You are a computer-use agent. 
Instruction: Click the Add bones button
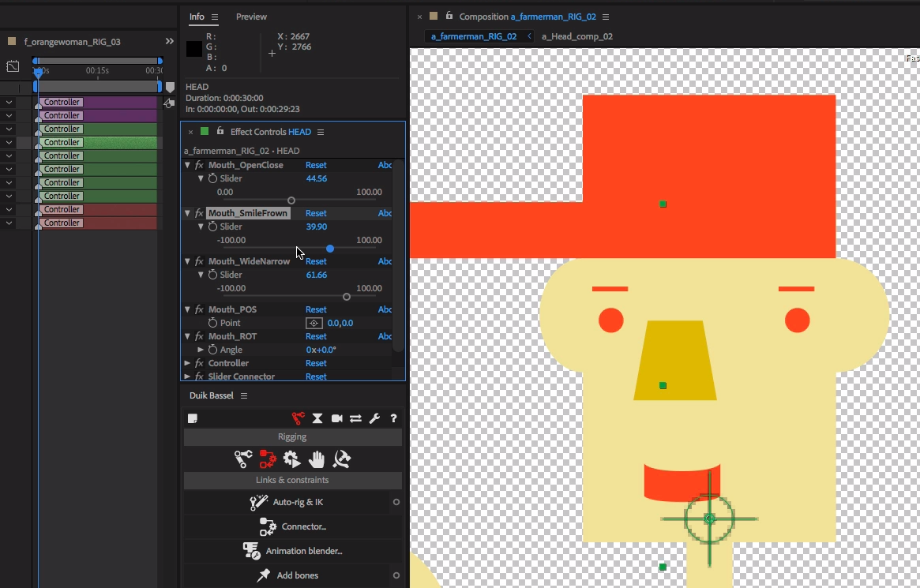tap(287, 575)
